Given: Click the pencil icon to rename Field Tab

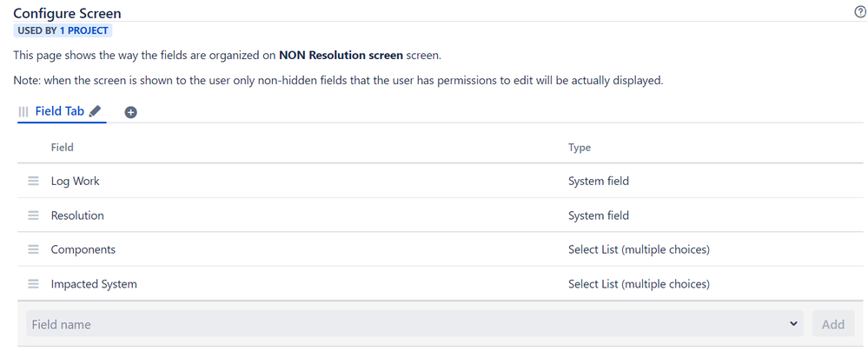Looking at the screenshot, I should click(95, 111).
